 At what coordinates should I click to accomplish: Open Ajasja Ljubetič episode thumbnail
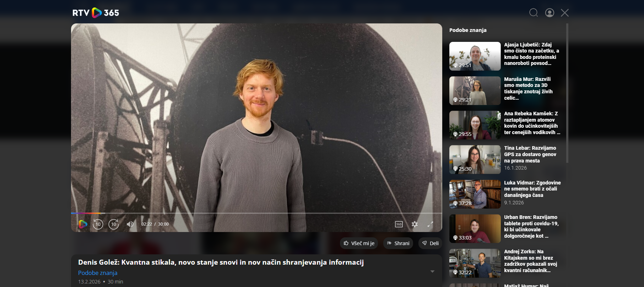[475, 56]
